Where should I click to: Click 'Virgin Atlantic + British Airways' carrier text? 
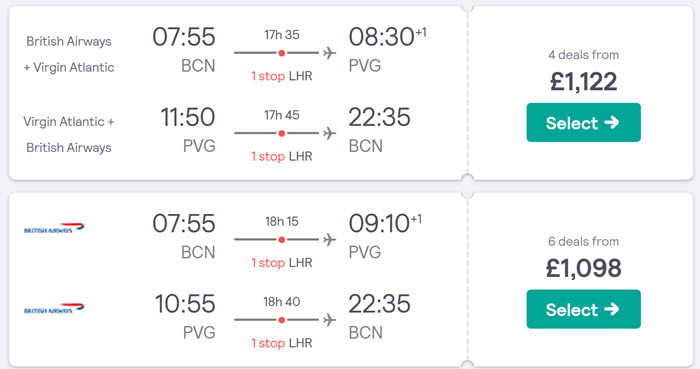69,134
